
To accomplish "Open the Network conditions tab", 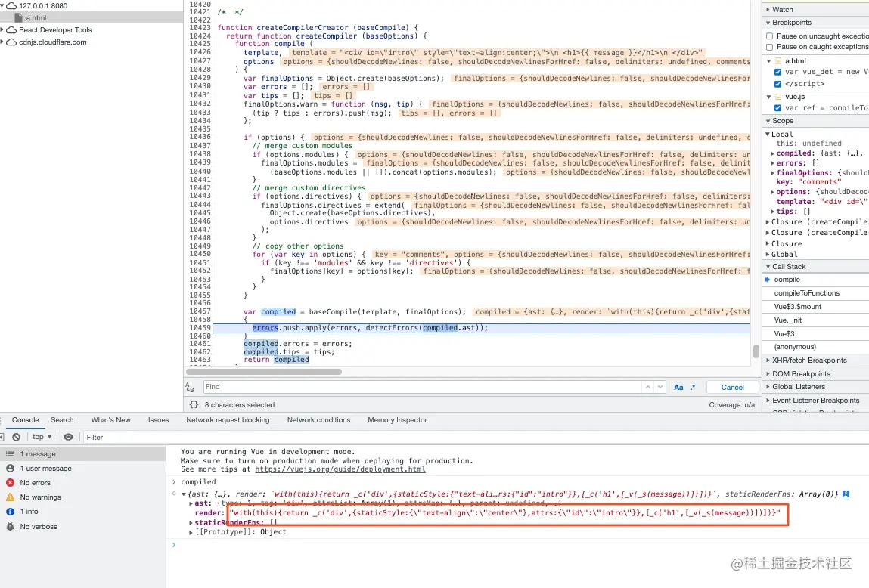I will [318, 420].
